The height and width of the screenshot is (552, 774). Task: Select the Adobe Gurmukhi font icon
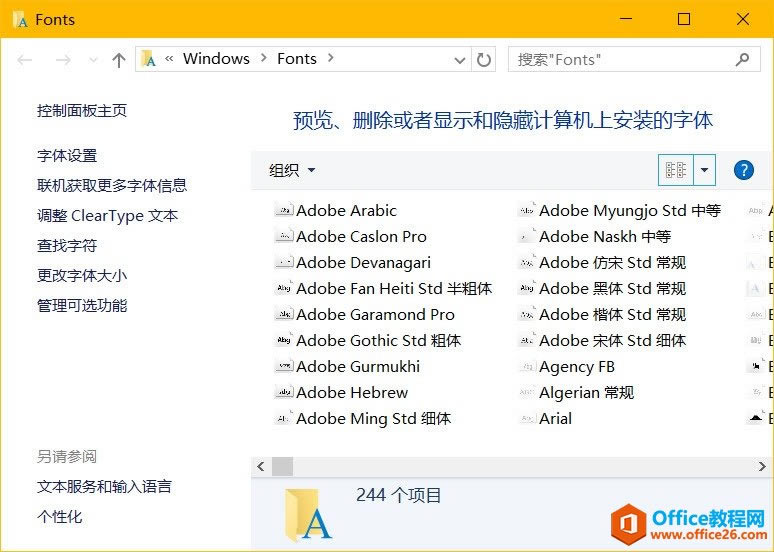point(284,366)
